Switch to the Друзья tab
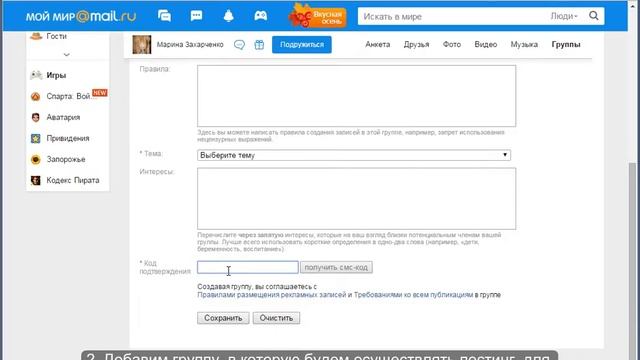The image size is (640, 360). tap(416, 44)
